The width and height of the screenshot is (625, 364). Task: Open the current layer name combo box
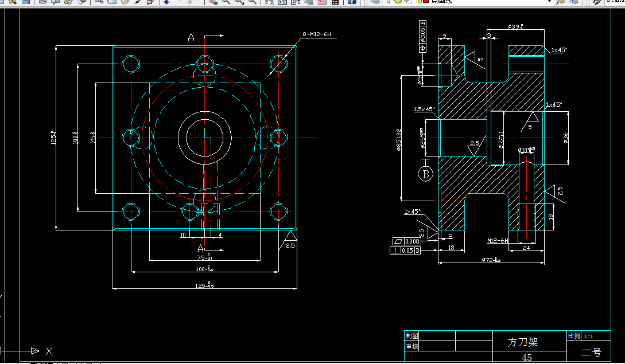[x=468, y=2]
